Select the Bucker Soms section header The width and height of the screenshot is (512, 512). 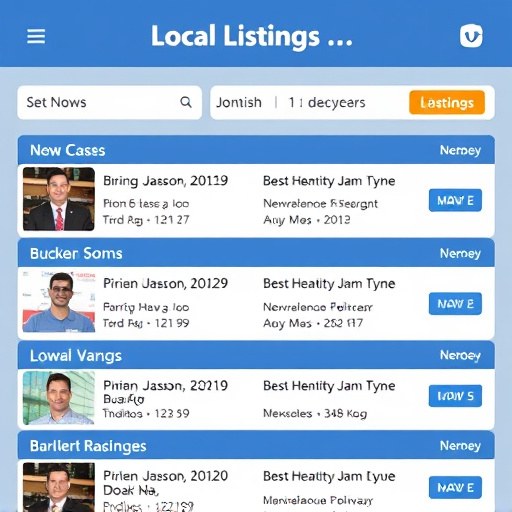tap(256, 253)
